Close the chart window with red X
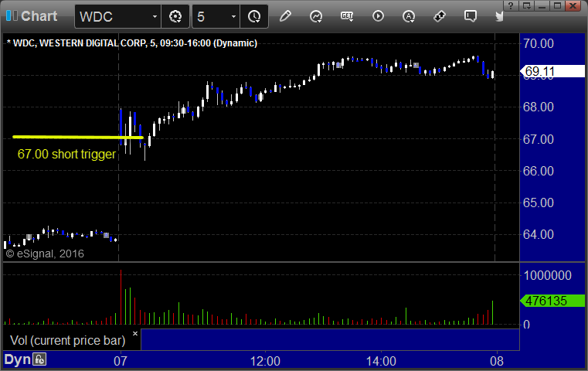The width and height of the screenshot is (588, 371). point(573,5)
